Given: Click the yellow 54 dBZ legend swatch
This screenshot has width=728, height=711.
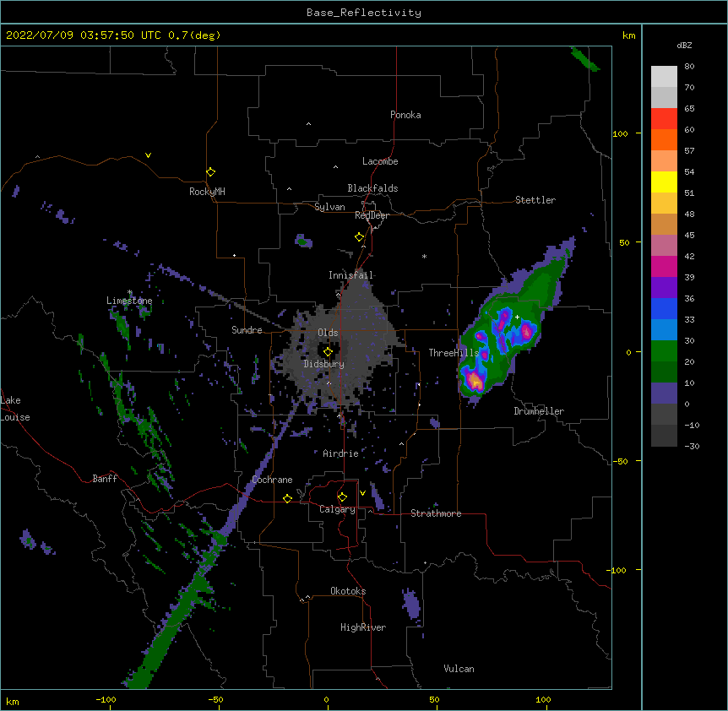Looking at the screenshot, I should tap(664, 182).
